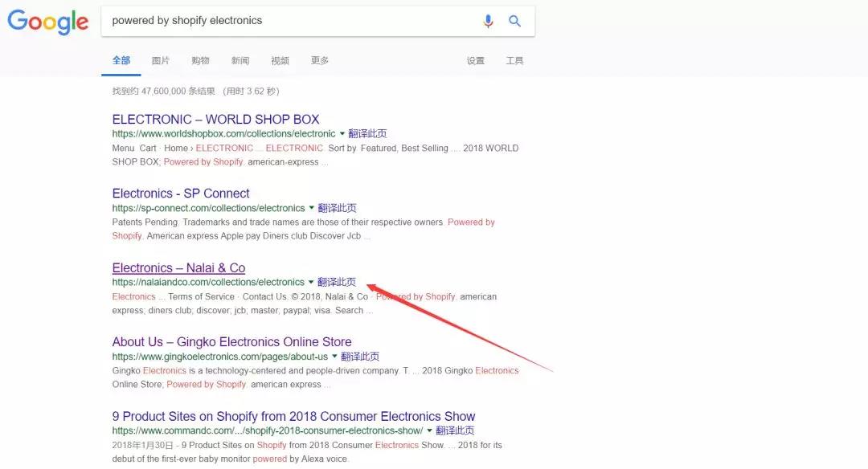Open the 工具 (Tools) search options
The width and height of the screenshot is (868, 469).
tap(514, 60)
